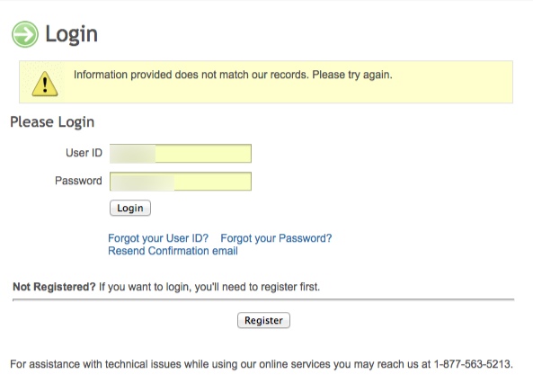The height and width of the screenshot is (392, 533).
Task: Click the "need to register first" sentence
Action: (209, 287)
